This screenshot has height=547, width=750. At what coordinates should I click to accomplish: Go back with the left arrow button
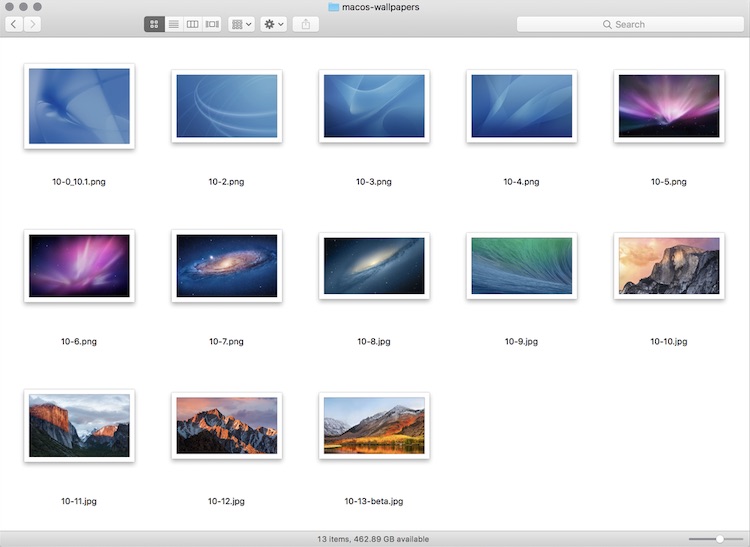(14, 24)
